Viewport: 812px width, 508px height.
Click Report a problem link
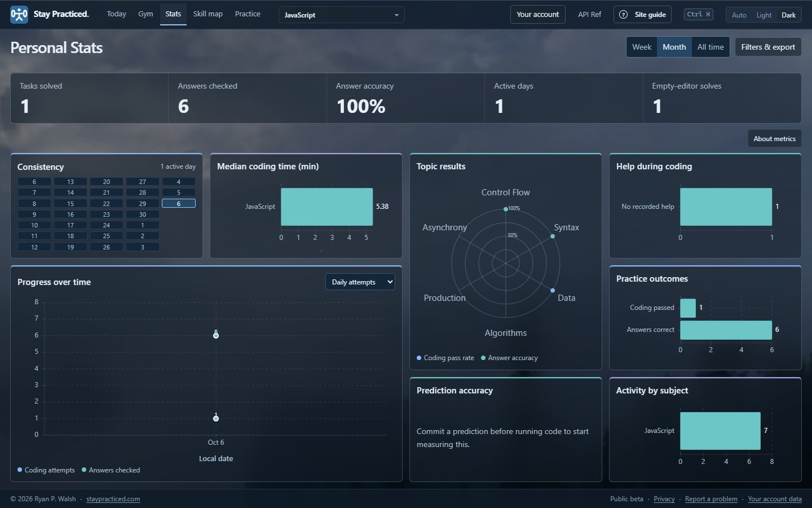pos(711,499)
